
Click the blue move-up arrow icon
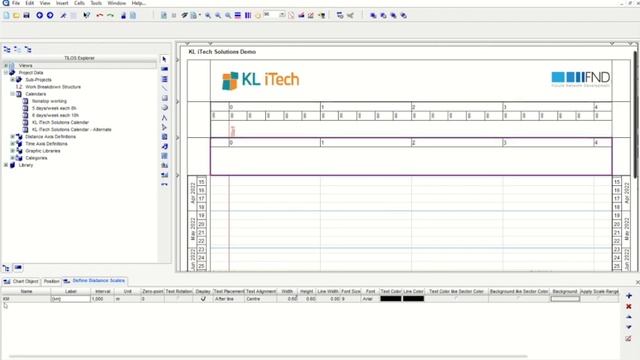pyautogui.click(x=629, y=317)
